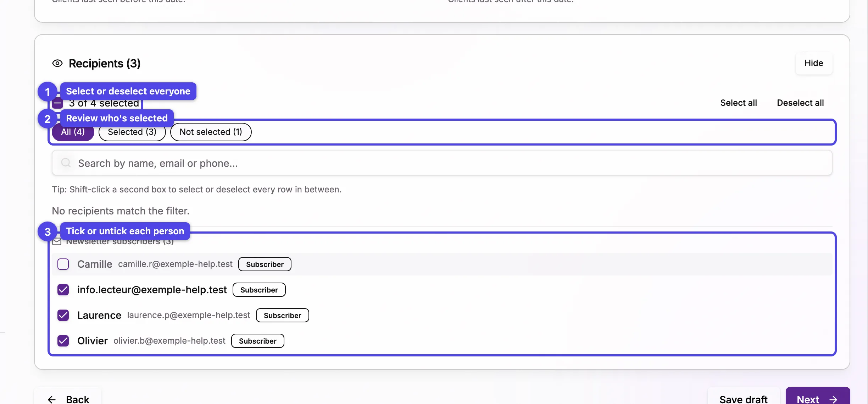
Task: Click the right arrow icon on Next
Action: click(833, 399)
